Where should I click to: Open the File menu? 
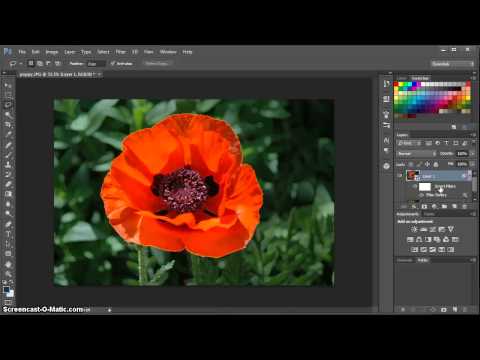click(22, 52)
